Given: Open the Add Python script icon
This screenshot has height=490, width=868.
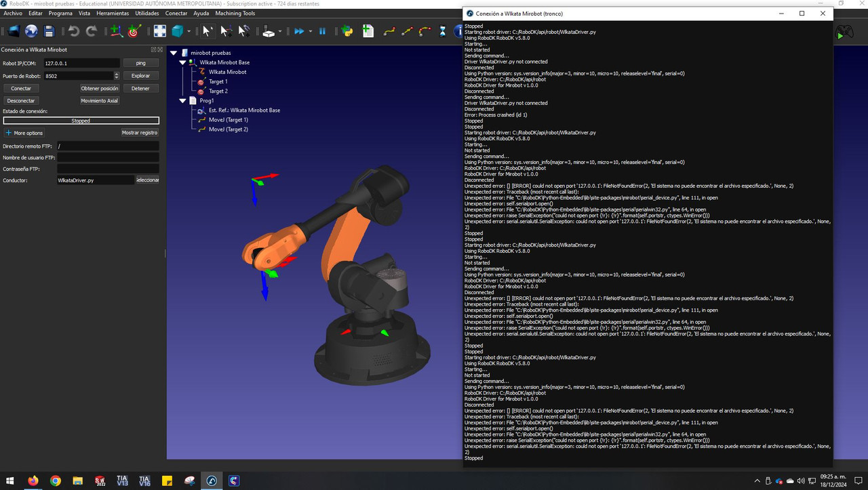Looking at the screenshot, I should [347, 30].
